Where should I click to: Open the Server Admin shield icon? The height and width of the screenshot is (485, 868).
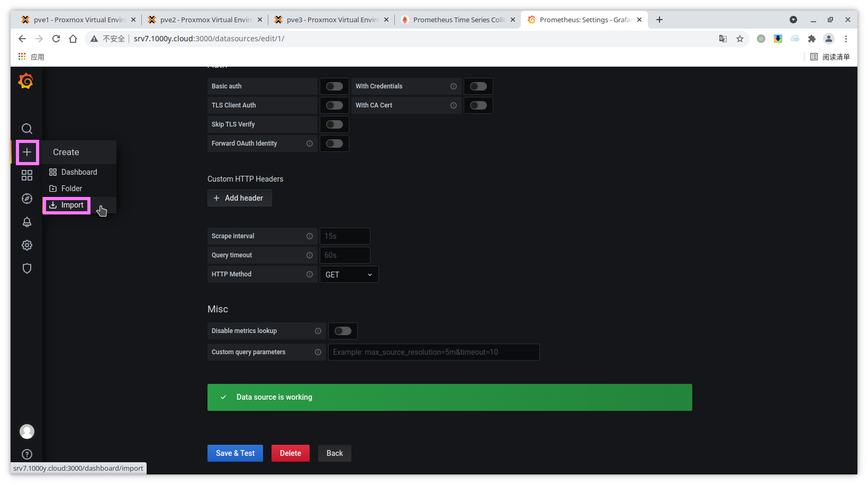click(27, 268)
